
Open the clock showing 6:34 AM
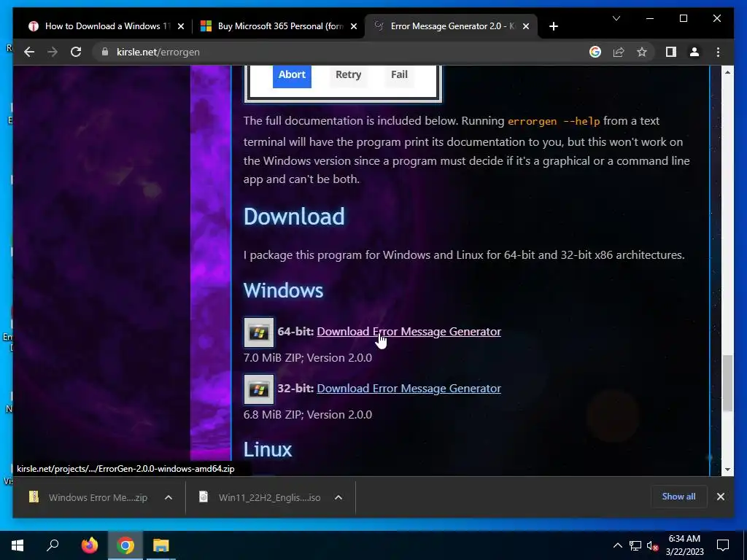tap(684, 545)
